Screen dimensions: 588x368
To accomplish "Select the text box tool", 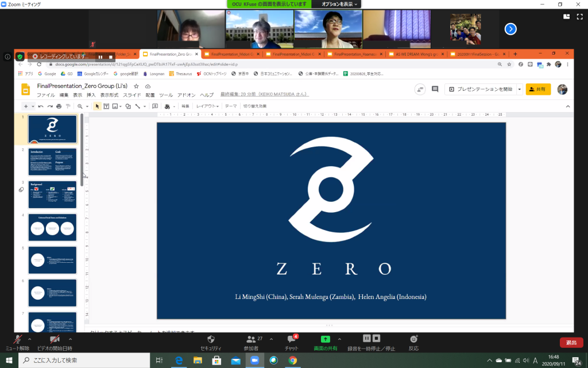I will [106, 106].
